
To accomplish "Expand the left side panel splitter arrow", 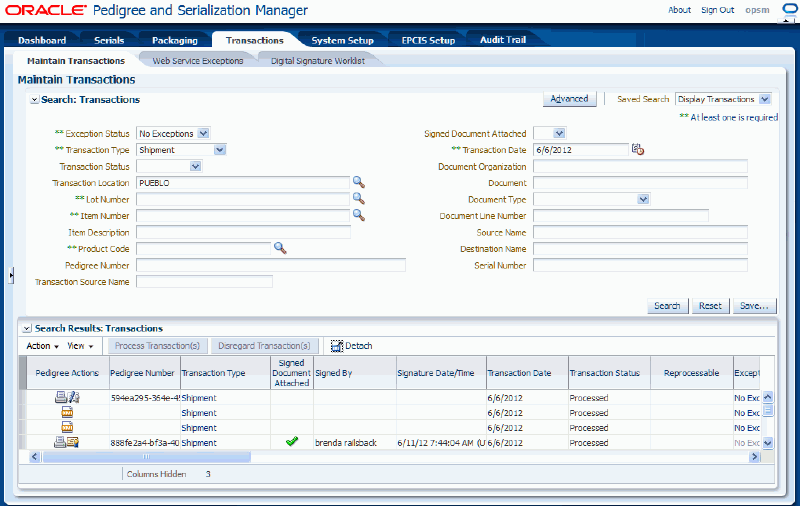I will click(x=11, y=275).
